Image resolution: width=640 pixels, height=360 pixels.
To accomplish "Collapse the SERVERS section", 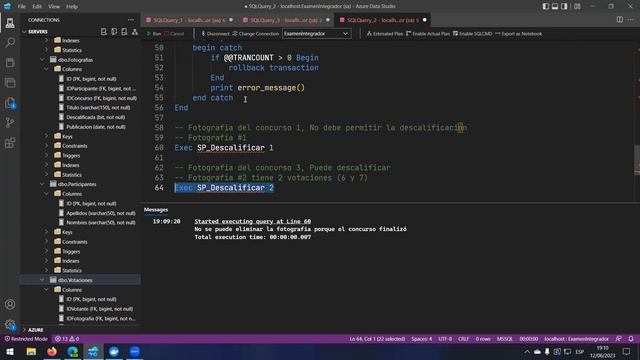I will click(x=24, y=31).
